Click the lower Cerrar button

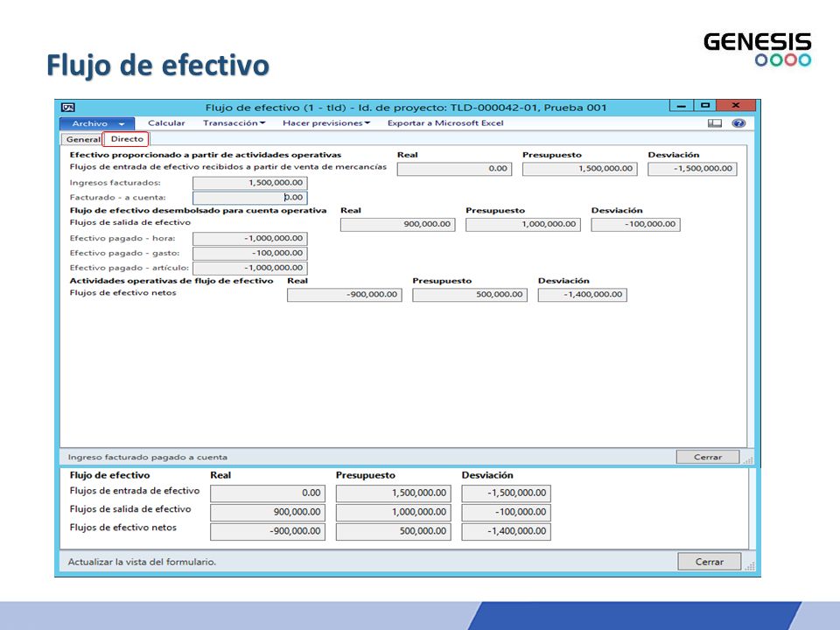point(710,562)
